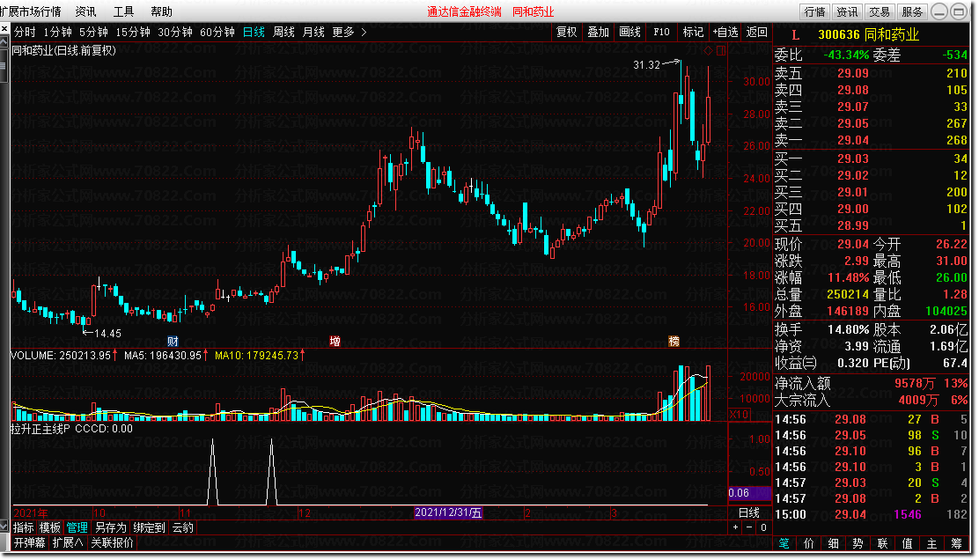
Task: Open the 帮助 menu
Action: (x=161, y=11)
